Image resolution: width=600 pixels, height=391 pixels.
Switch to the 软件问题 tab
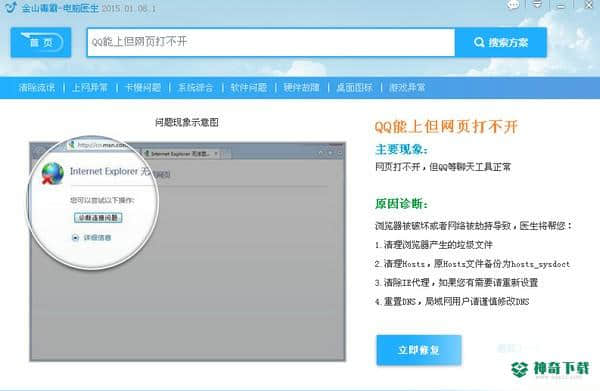[249, 88]
